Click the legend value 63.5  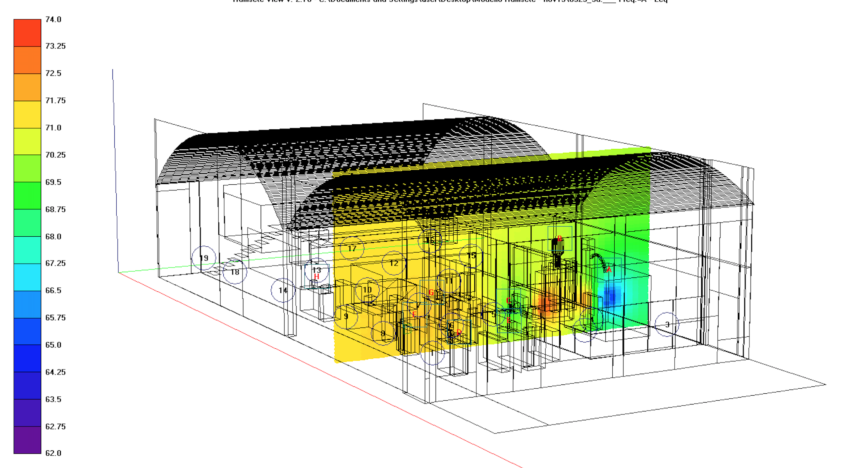53,399
